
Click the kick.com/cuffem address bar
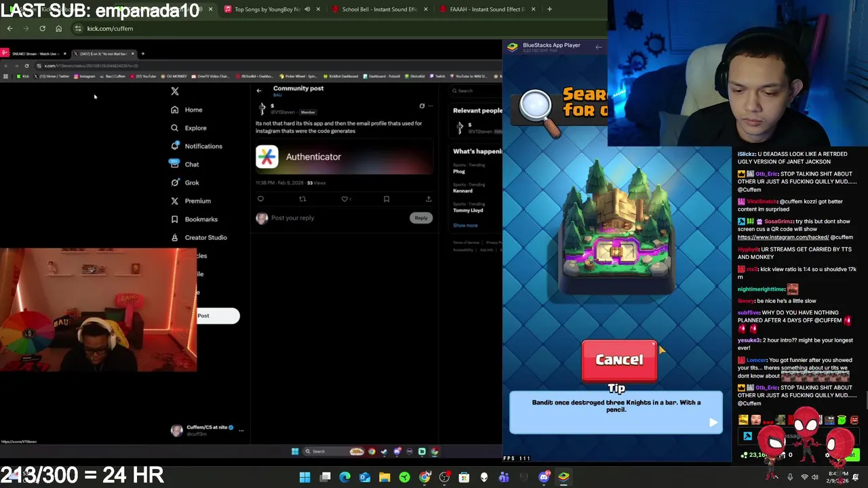339,28
